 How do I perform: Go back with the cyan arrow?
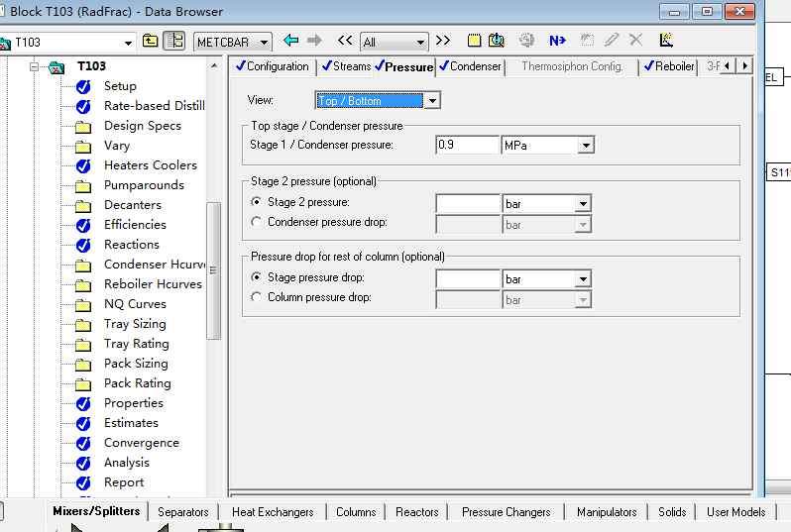click(x=290, y=41)
